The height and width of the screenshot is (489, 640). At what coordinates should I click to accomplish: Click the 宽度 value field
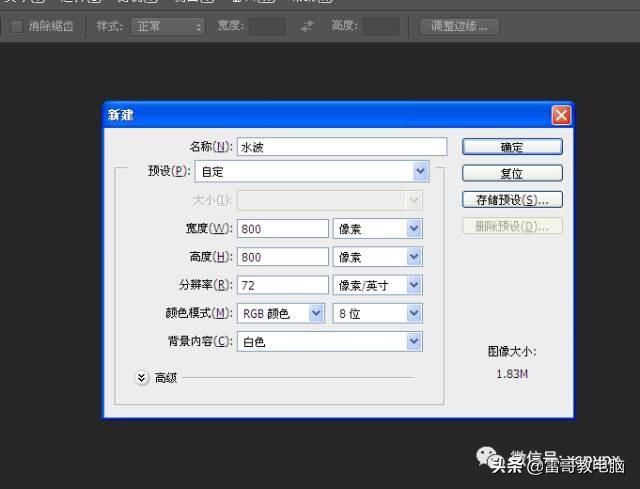pos(282,229)
